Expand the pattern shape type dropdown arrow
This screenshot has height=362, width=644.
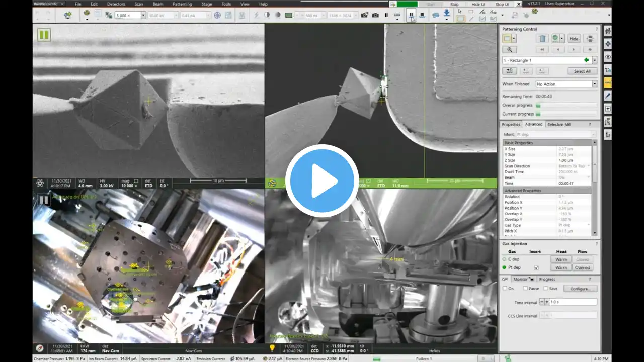pyautogui.click(x=513, y=38)
